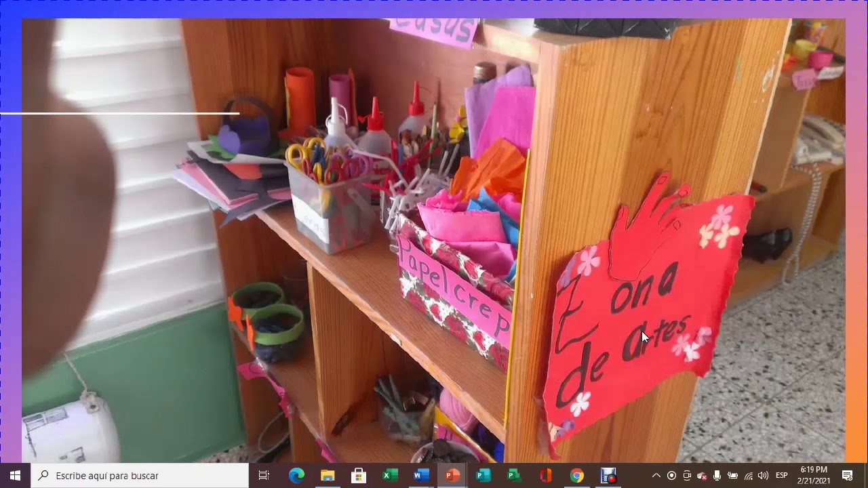Open the Wi-Fi network tray icon
The image size is (868, 488).
point(748,476)
